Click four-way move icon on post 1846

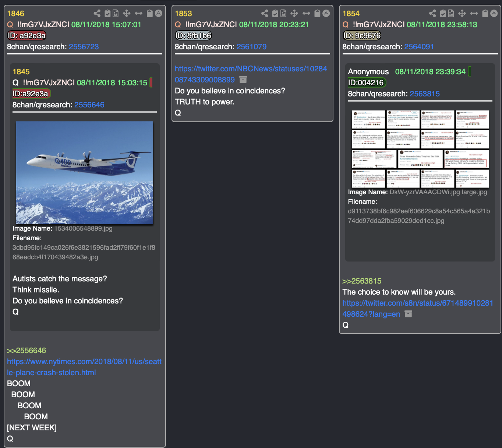click(127, 14)
